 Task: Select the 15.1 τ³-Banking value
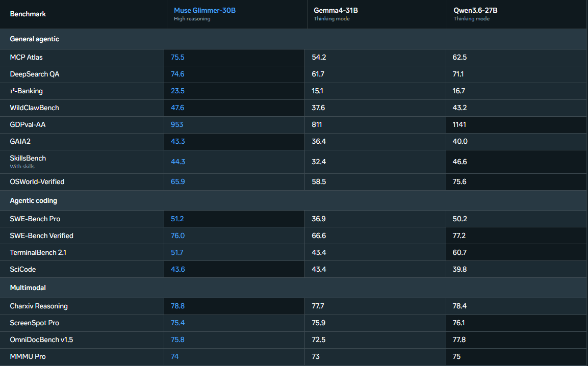[317, 91]
